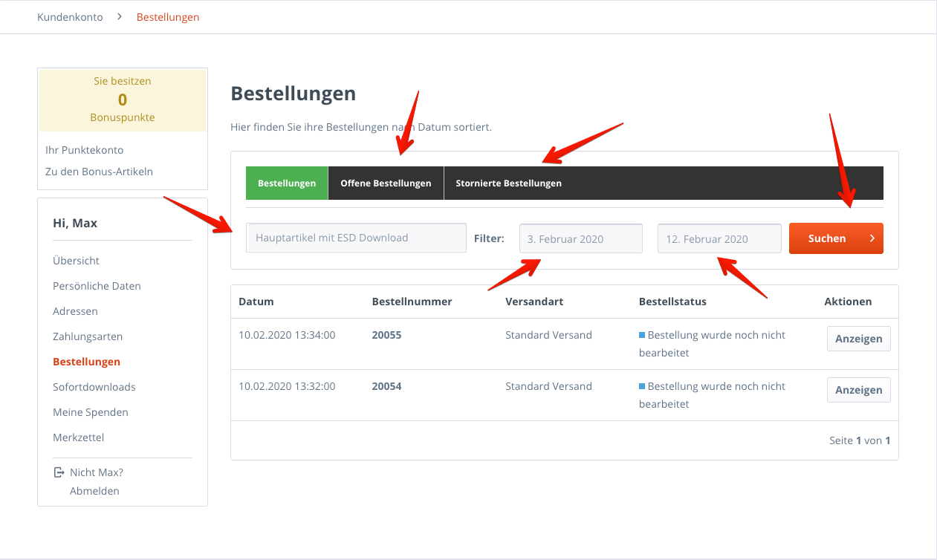Select Bestellungen in the sidebar menu
The height and width of the screenshot is (560, 937).
coord(86,362)
